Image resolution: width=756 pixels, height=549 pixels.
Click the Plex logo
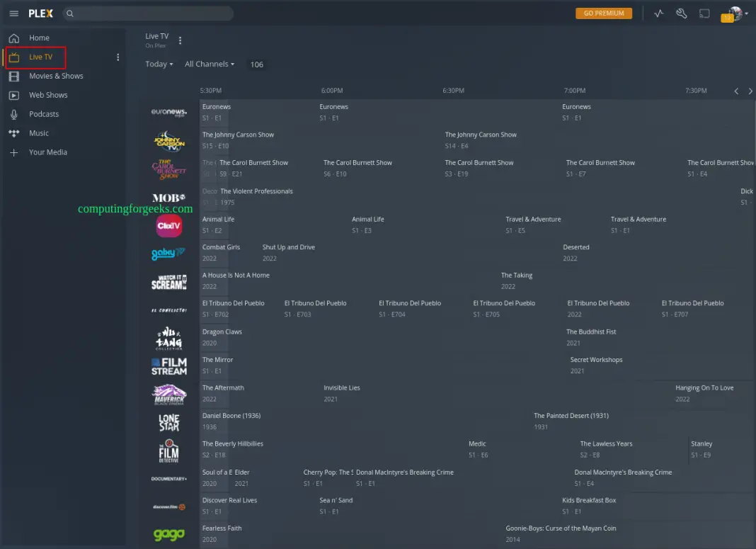(41, 13)
